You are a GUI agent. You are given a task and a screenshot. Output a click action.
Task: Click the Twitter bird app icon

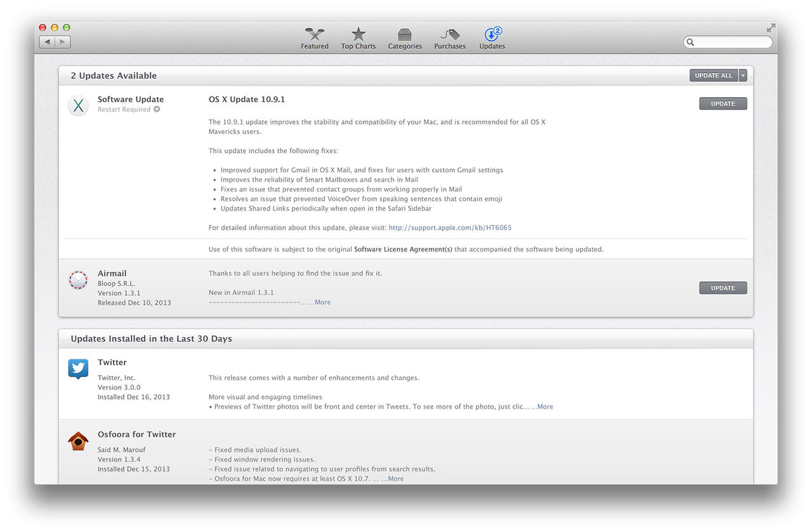tap(77, 369)
